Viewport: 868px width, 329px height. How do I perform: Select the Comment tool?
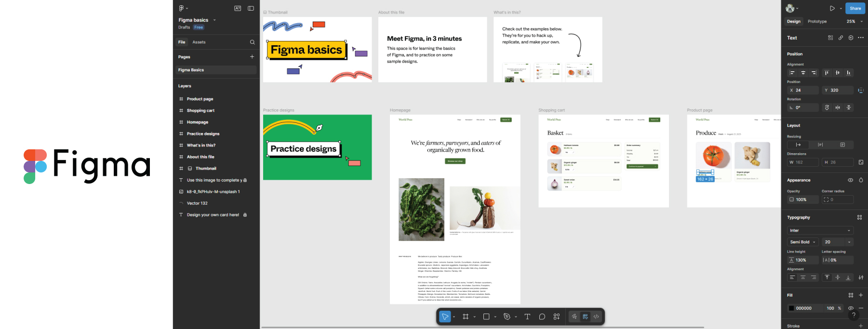542,316
